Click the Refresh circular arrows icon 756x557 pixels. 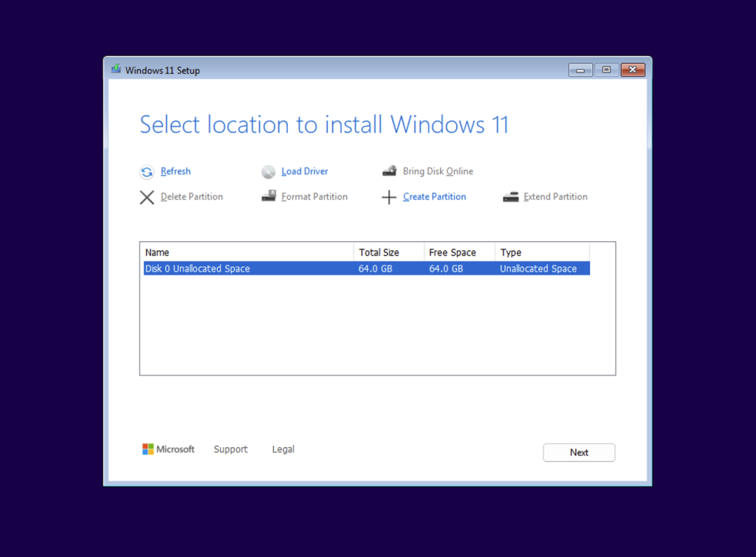pos(147,172)
